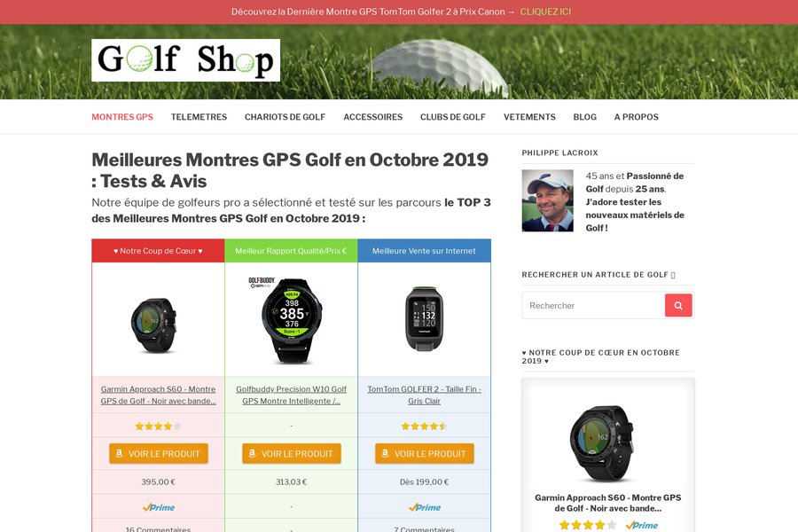The height and width of the screenshot is (532, 798).
Task: Open the Montres GPS menu item
Action: 122,116
